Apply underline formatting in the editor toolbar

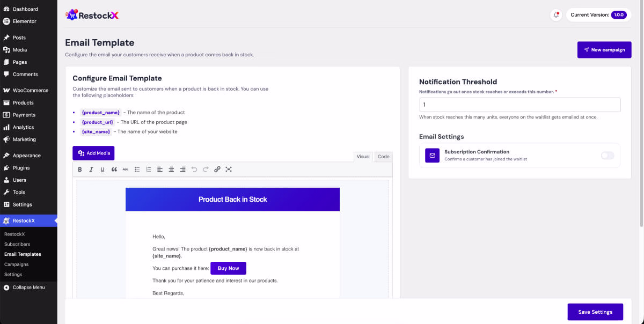tap(103, 170)
